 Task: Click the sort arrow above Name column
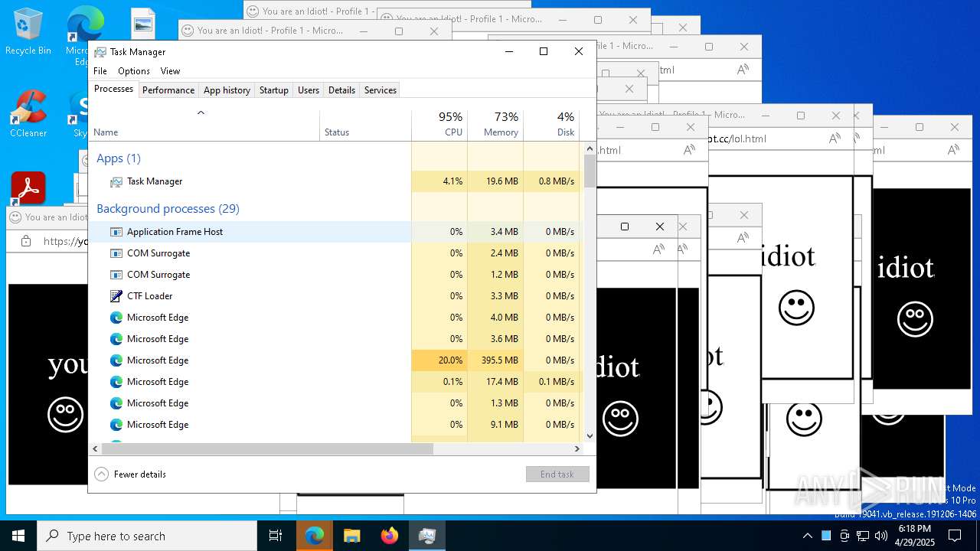[x=201, y=112]
